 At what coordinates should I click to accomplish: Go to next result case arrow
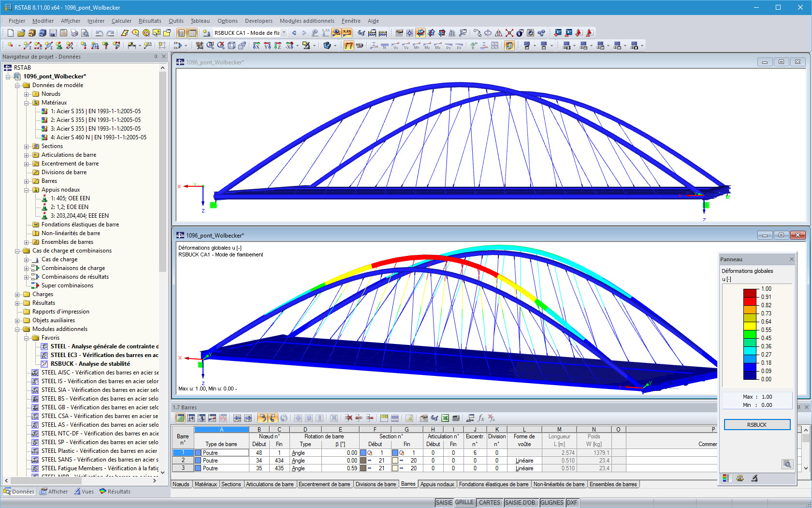pos(304,33)
